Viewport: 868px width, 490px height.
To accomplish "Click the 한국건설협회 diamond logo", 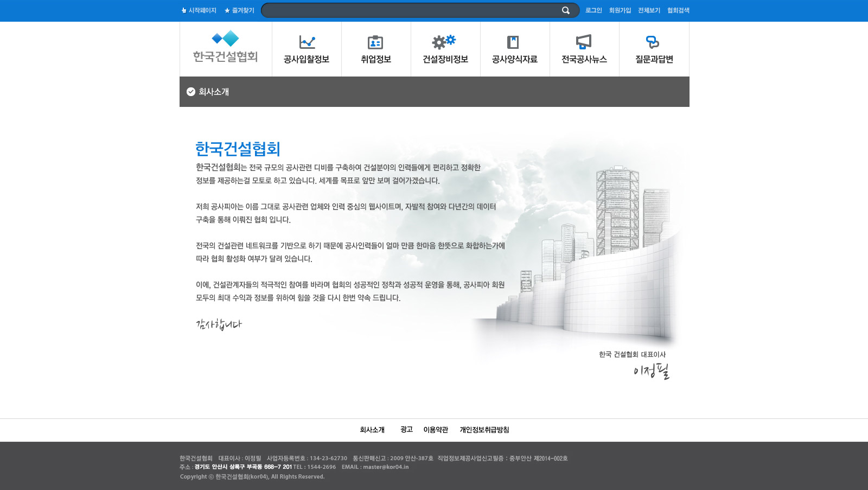I will 226,39.
